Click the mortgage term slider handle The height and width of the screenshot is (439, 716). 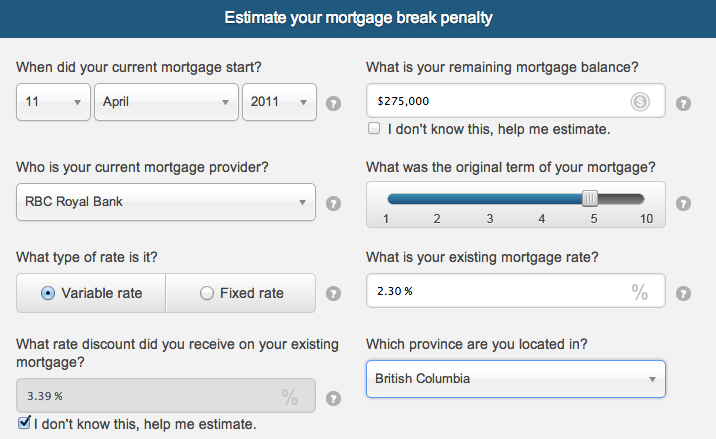[590, 199]
